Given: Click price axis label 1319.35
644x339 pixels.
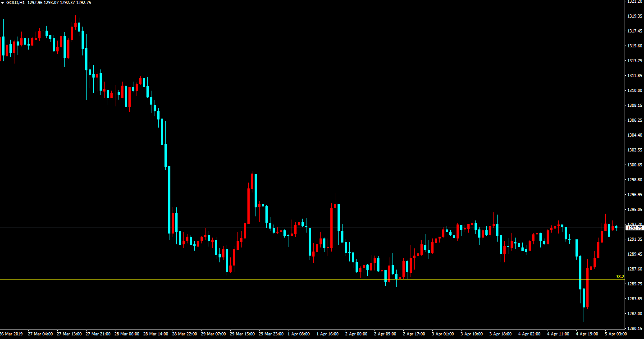Looking at the screenshot, I should pos(634,16).
